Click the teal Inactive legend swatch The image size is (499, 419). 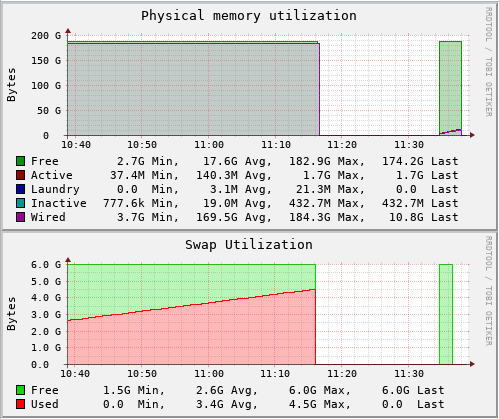click(x=21, y=203)
